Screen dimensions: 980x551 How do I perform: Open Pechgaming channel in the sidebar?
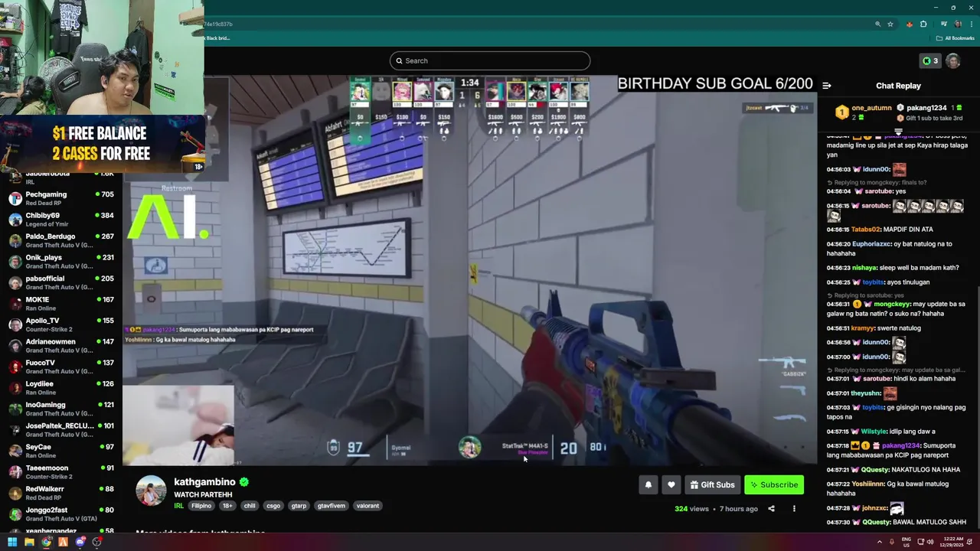(61, 198)
